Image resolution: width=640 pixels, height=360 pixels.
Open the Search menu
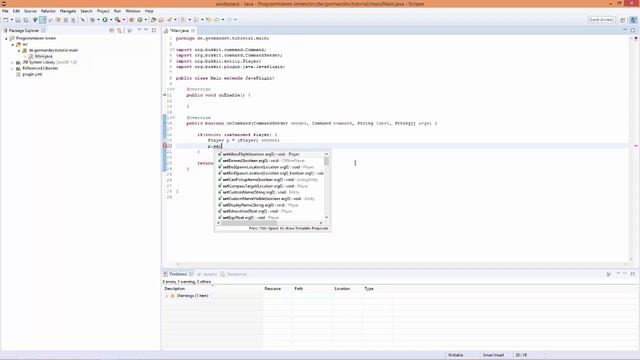point(86,11)
